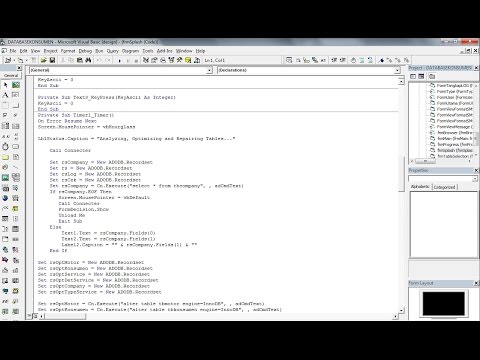
Task: Switch to Full Module View at code window bottom
Action: (35, 316)
